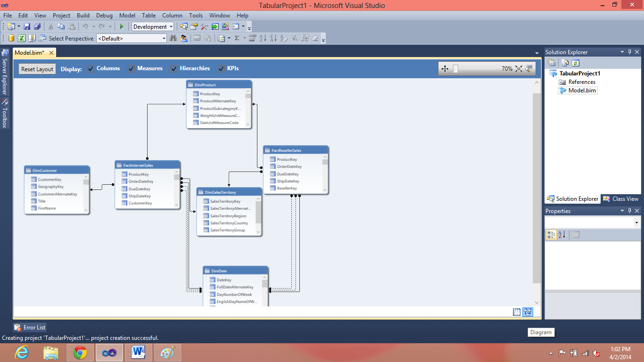Click the FactInternetSales table header
Image resolution: width=644 pixels, height=362 pixels.
point(148,165)
